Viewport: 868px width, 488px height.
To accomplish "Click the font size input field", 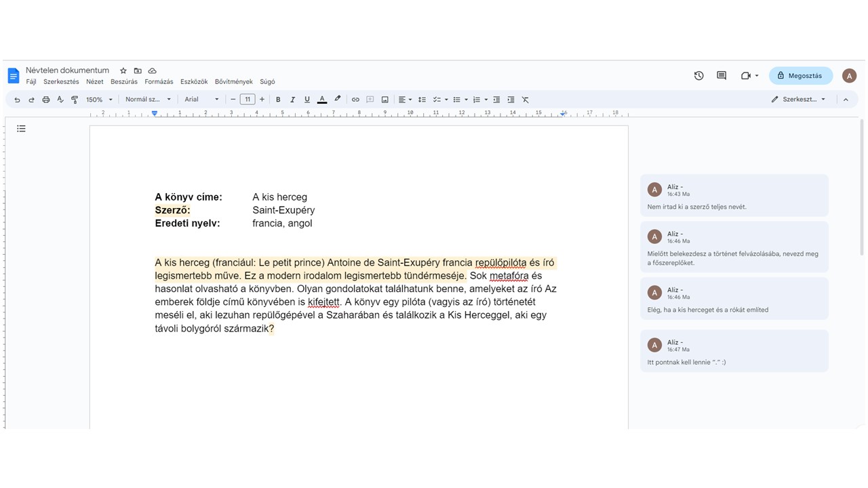I will point(248,100).
